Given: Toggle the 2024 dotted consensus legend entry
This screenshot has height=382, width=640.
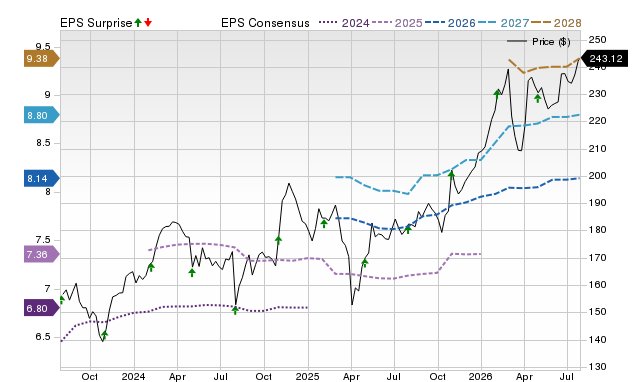Looking at the screenshot, I should point(344,23).
